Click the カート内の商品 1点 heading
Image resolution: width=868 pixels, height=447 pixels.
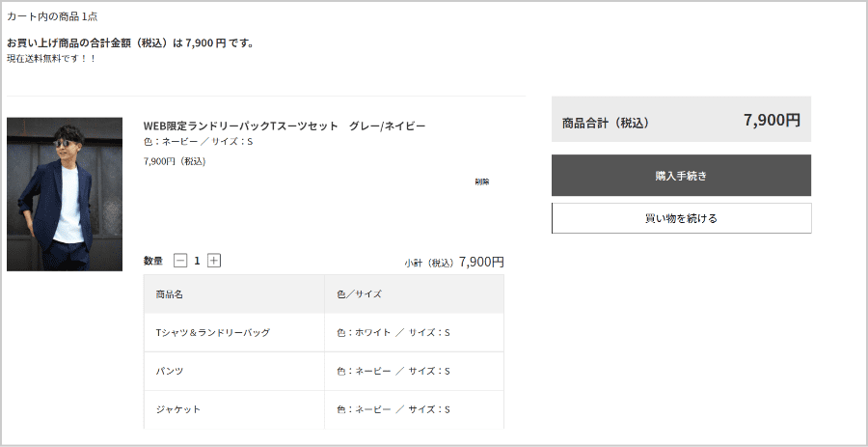click(52, 16)
